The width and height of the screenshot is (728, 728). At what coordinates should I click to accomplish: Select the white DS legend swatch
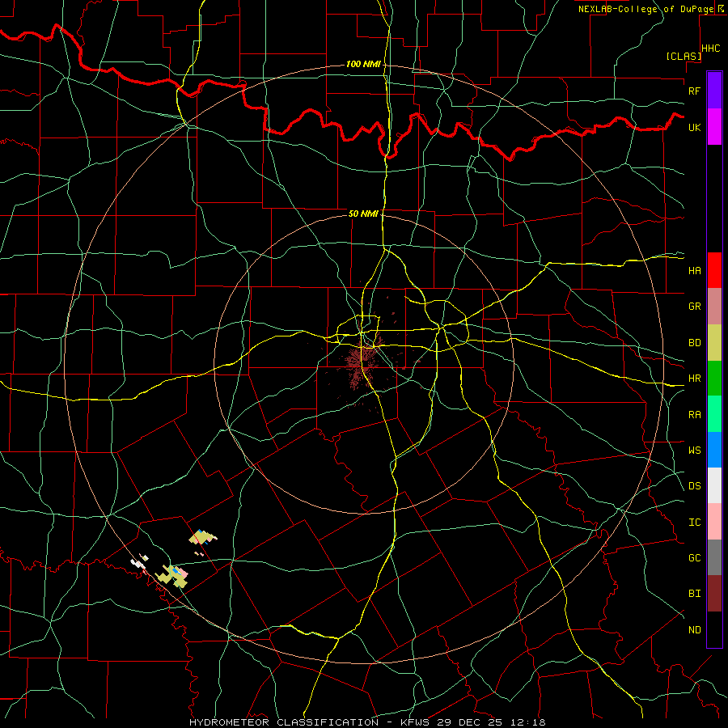coord(714,485)
